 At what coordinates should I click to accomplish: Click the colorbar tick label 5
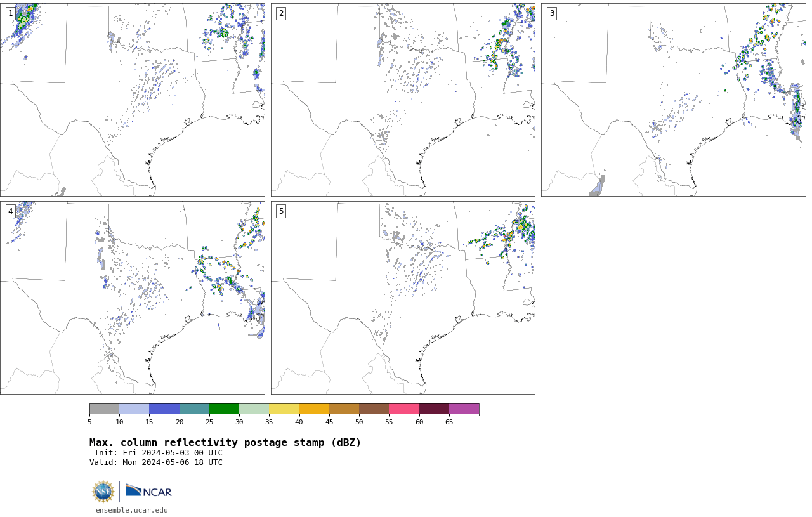pos(89,422)
